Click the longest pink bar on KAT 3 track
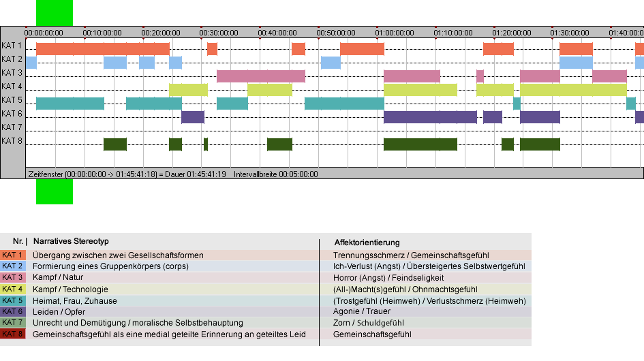644x361 pixels. (x=261, y=76)
